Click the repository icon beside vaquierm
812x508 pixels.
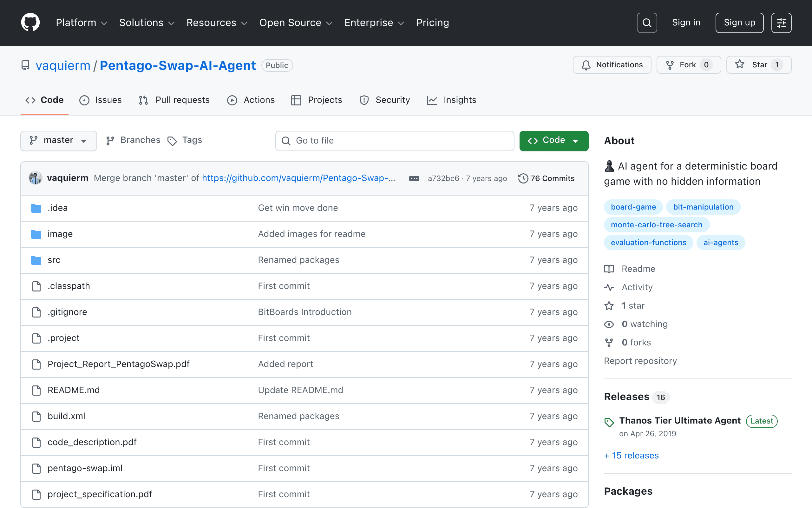tap(25, 65)
